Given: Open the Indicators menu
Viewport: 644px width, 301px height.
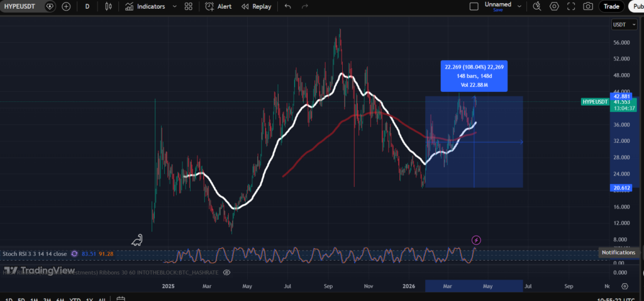Looking at the screenshot, I should [x=145, y=6].
